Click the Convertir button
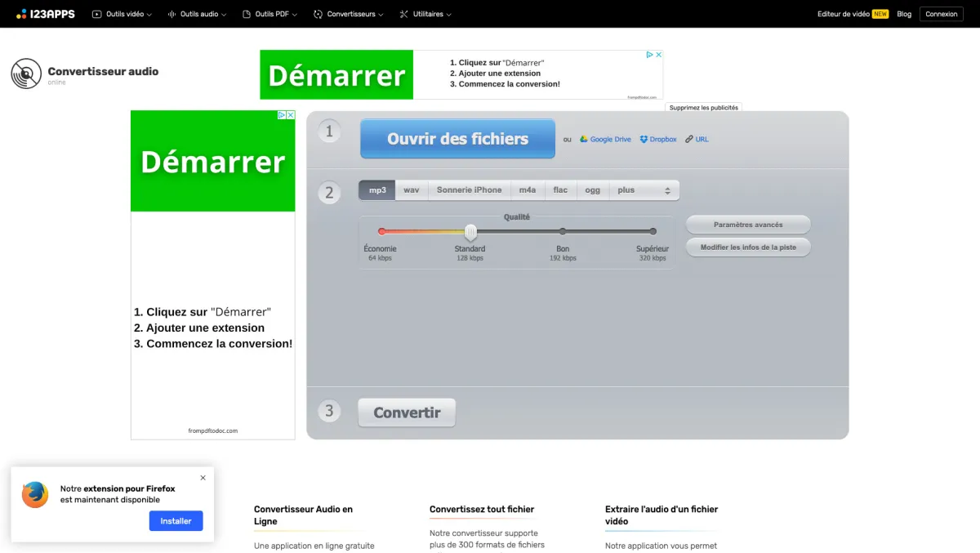 407,413
